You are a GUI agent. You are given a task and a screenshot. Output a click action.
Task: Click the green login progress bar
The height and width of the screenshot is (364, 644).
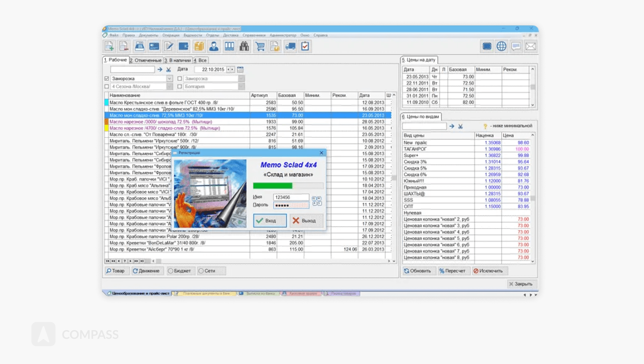[x=273, y=185]
